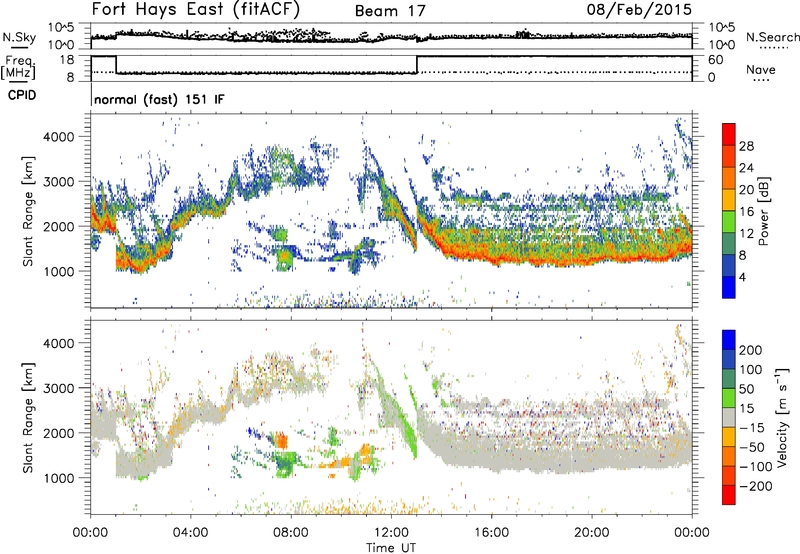Click the 'CPID' label
This screenshot has height=554, width=800.
pos(21,95)
